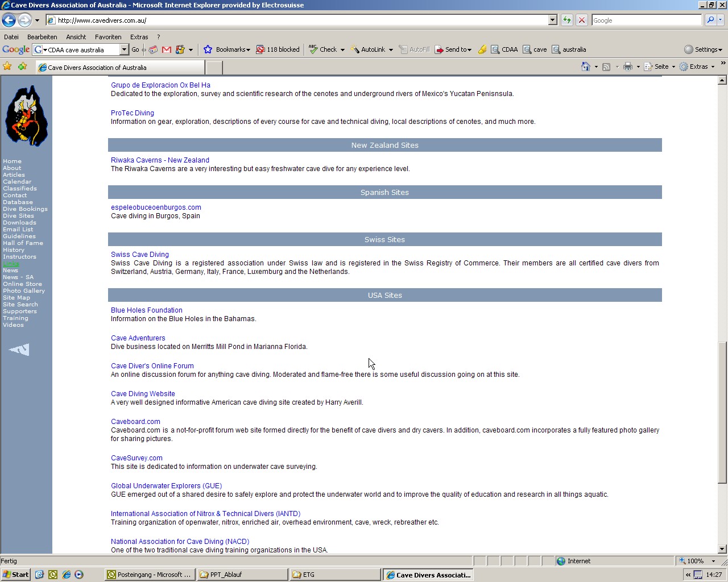Open the Global Underwater Explorers (GUE) link
Screen dimensions: 728x582
166,486
